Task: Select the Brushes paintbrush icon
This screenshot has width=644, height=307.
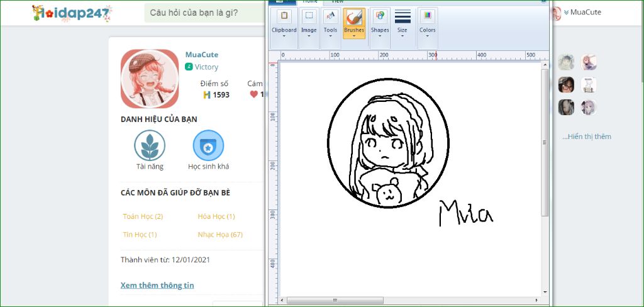Action: click(354, 17)
